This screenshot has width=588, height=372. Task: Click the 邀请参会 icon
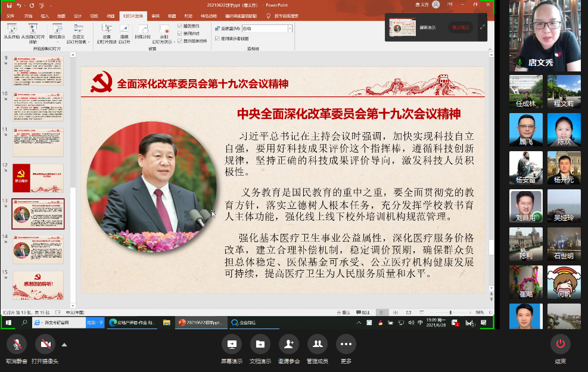[289, 344]
